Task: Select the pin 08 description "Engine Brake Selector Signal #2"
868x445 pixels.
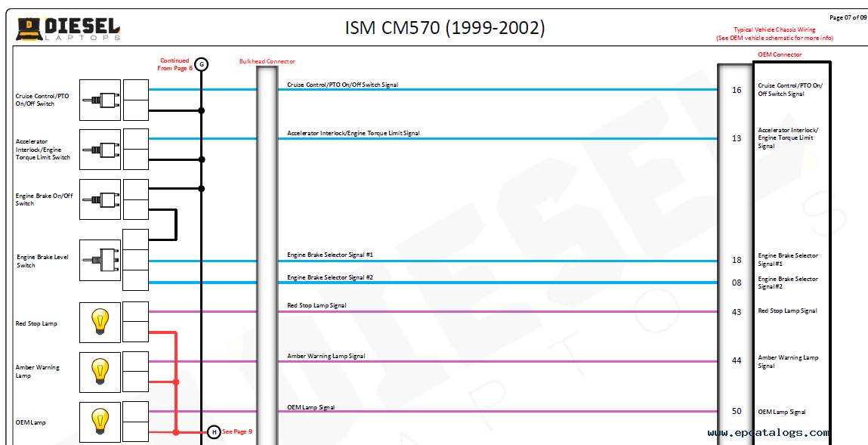Action: (x=788, y=283)
